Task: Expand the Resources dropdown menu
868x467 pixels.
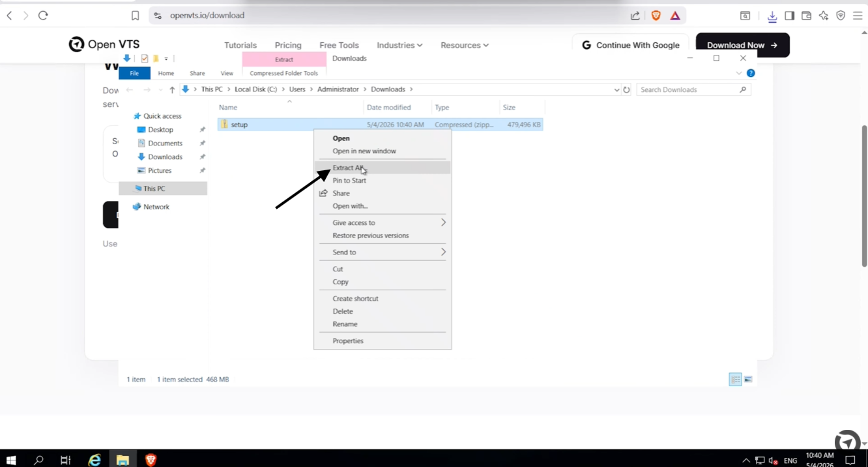Action: click(465, 45)
